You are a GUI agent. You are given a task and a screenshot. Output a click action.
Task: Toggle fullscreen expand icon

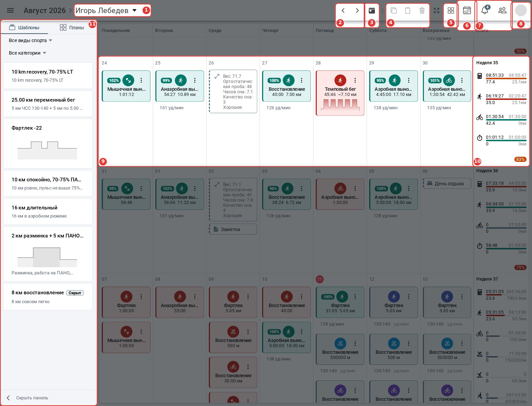coord(436,10)
